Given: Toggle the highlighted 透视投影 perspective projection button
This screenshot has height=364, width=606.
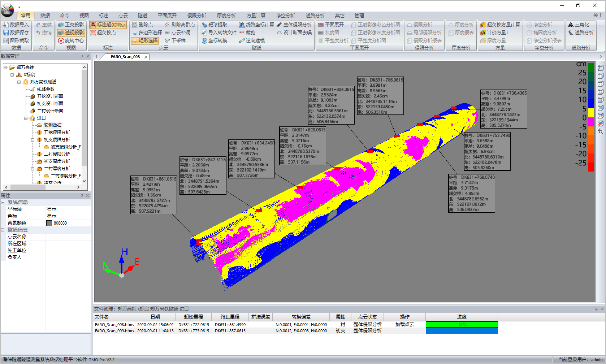Looking at the screenshot, I should click(71, 32).
